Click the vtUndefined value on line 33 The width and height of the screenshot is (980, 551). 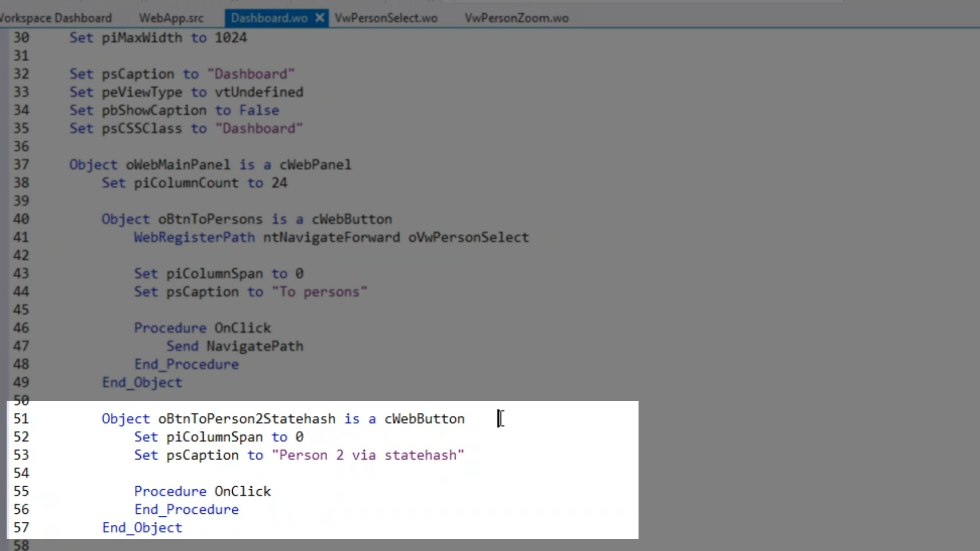coord(259,92)
